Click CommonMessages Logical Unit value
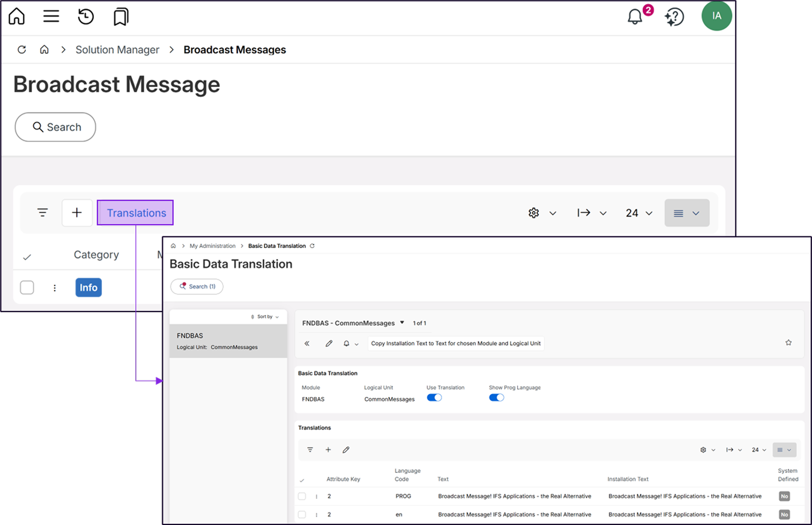 (x=390, y=399)
